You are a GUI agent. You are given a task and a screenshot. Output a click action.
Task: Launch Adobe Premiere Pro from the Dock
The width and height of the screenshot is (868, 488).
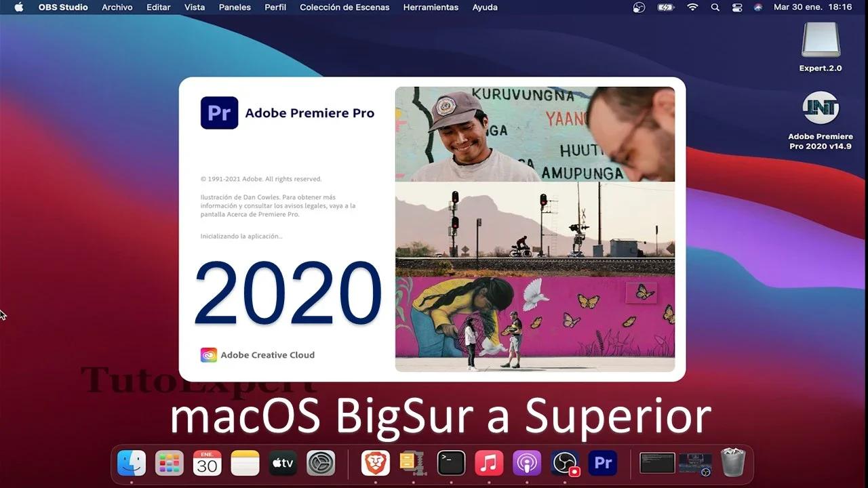click(603, 463)
